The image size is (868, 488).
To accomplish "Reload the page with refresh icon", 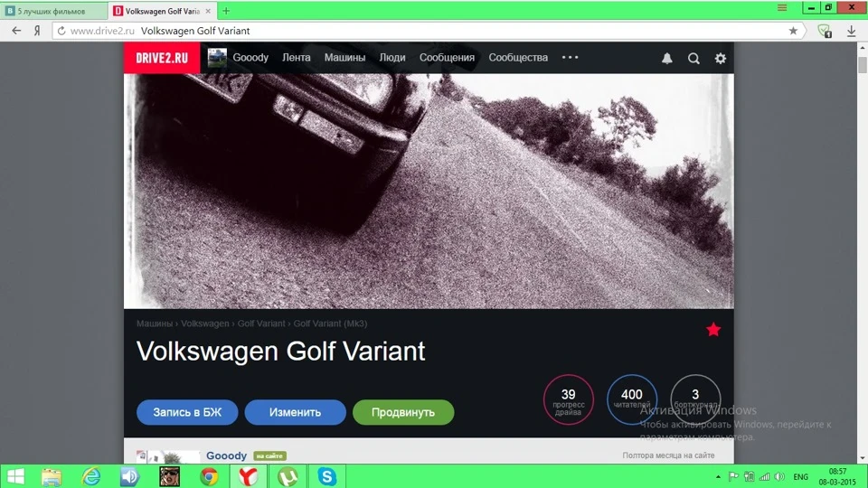I will point(61,31).
